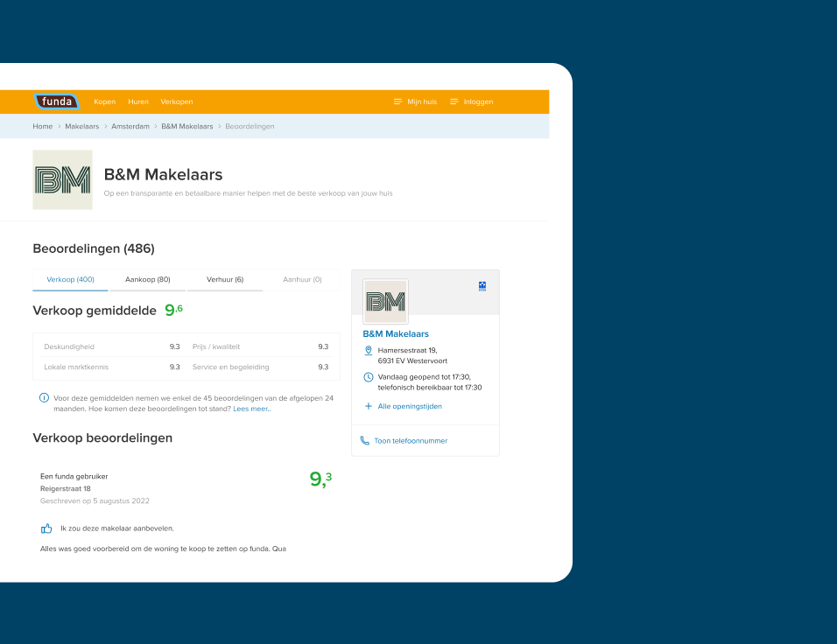Image resolution: width=837 pixels, height=644 pixels.
Task: Follow the Lees meer link
Action: (251, 409)
